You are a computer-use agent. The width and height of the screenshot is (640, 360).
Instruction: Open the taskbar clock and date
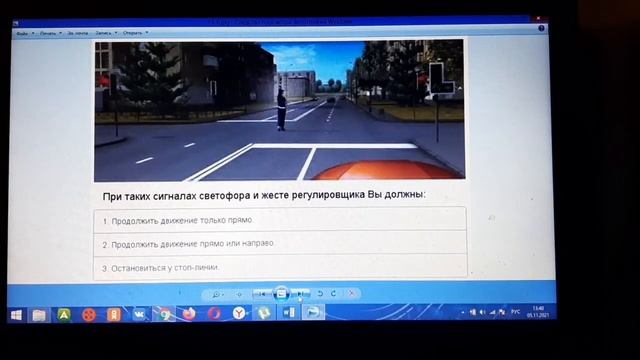pos(538,312)
